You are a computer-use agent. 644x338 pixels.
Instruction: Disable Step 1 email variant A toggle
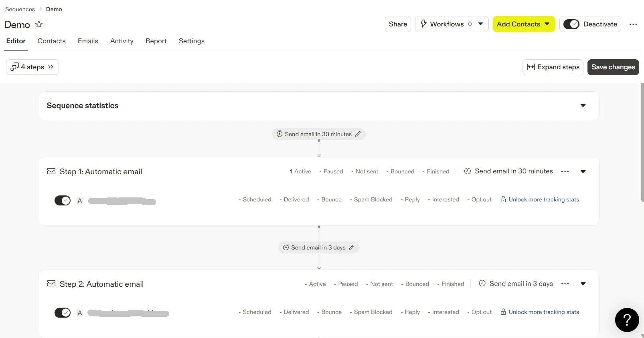(63, 200)
